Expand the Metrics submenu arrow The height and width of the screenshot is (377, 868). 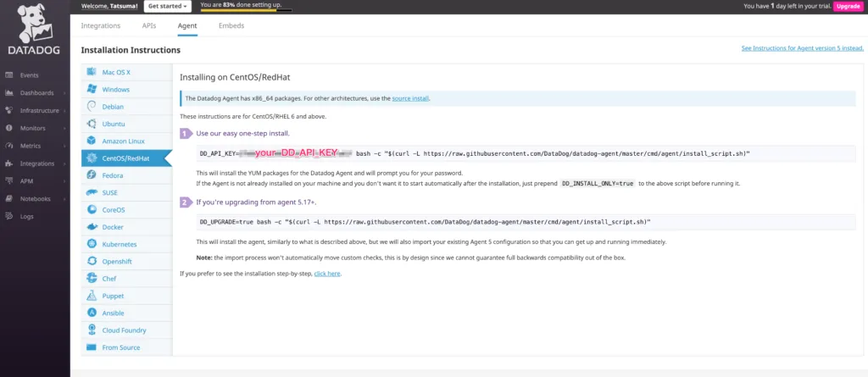tap(64, 147)
